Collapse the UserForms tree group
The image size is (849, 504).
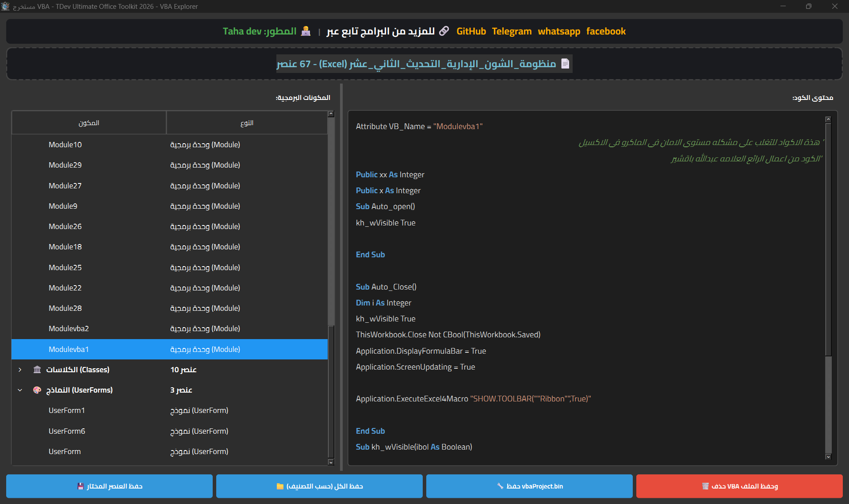tap(20, 390)
